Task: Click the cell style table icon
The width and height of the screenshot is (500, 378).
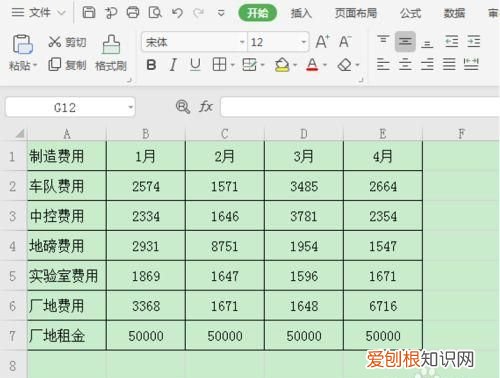Action: (x=250, y=65)
